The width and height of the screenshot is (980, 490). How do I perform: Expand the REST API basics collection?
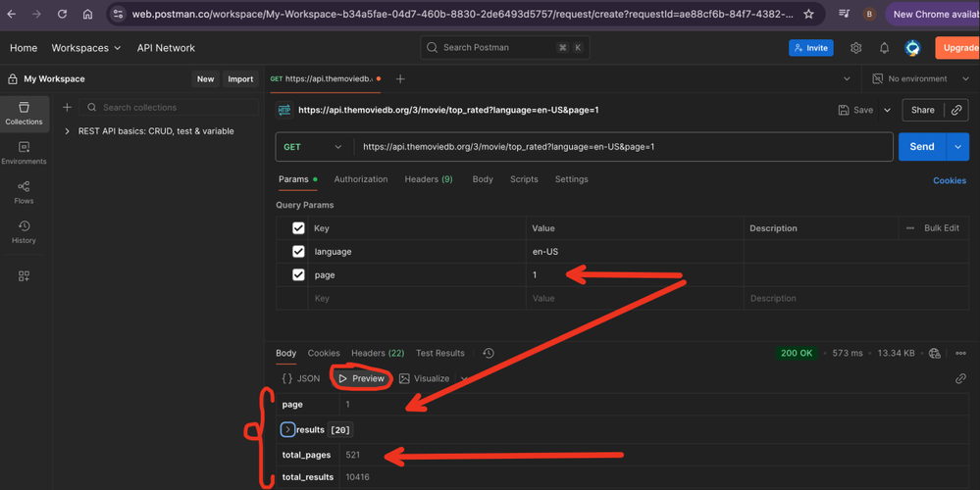pyautogui.click(x=67, y=131)
